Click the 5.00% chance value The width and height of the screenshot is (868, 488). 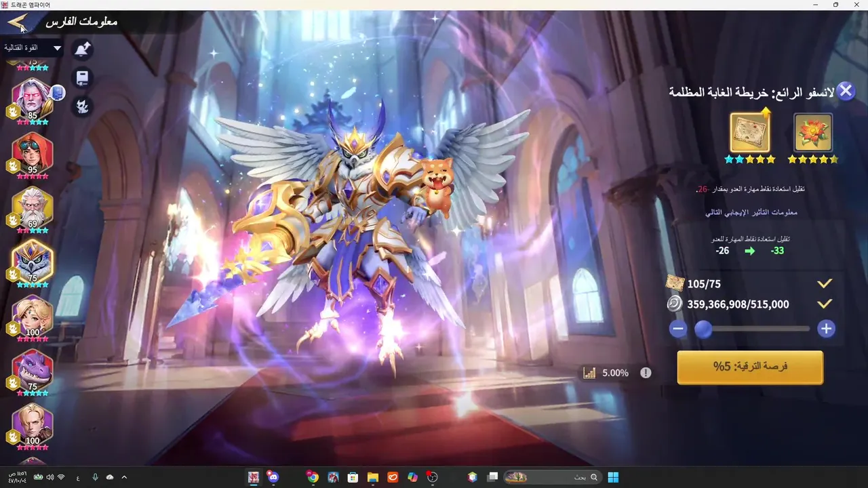click(x=615, y=373)
